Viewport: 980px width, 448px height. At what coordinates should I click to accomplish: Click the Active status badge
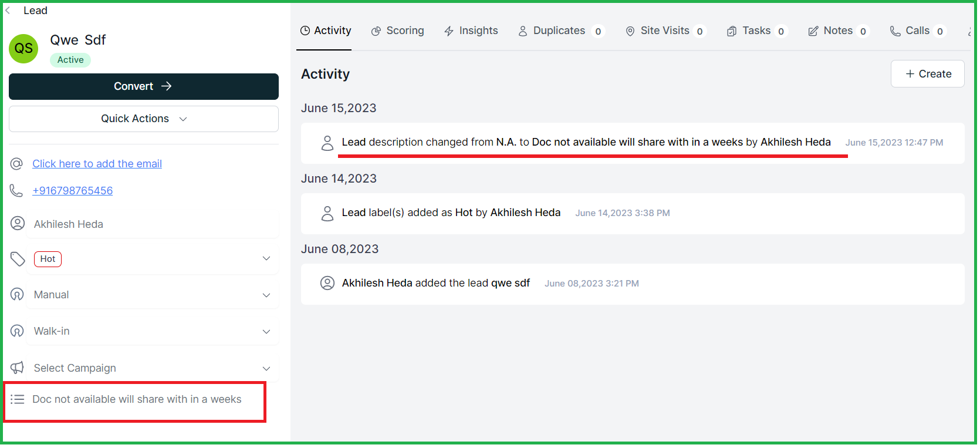70,60
